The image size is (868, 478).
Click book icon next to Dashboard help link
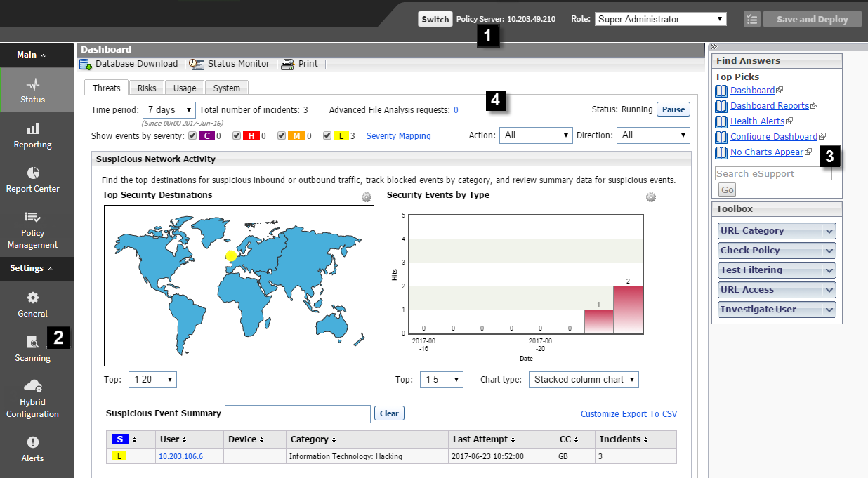pos(721,91)
